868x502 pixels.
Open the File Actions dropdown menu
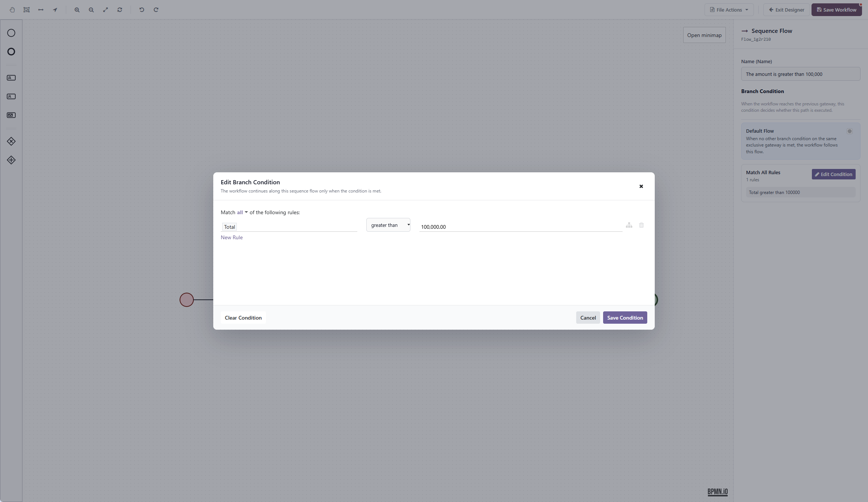pyautogui.click(x=729, y=10)
